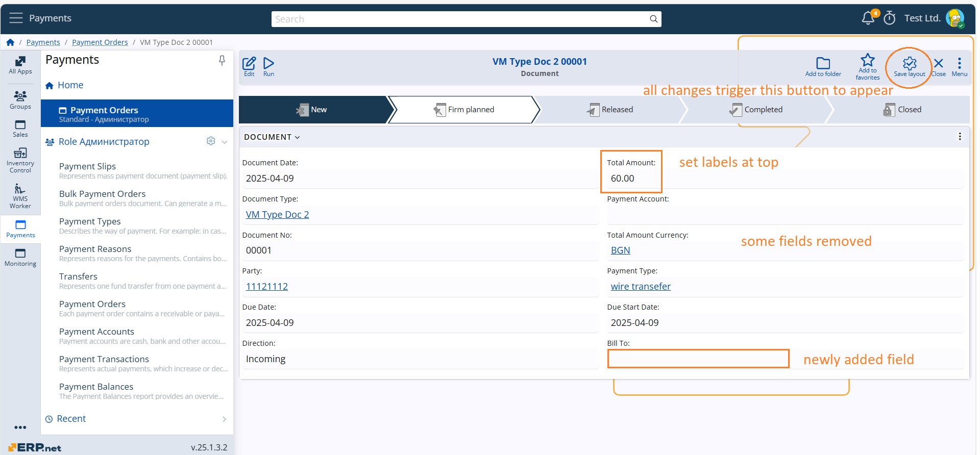Image resolution: width=980 pixels, height=455 pixels.
Task: Click Payments breadcrumb link
Action: coord(43,42)
